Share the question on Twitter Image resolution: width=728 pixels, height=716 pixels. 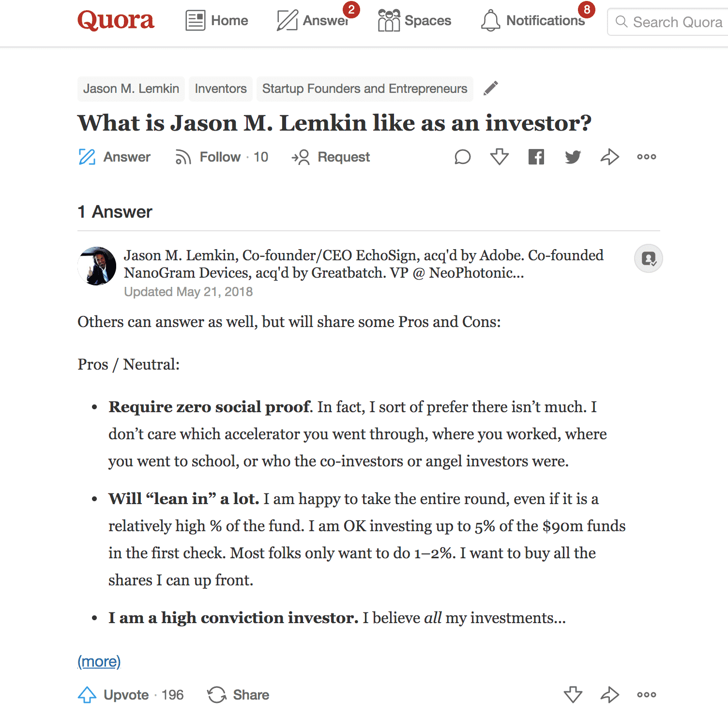coord(573,157)
